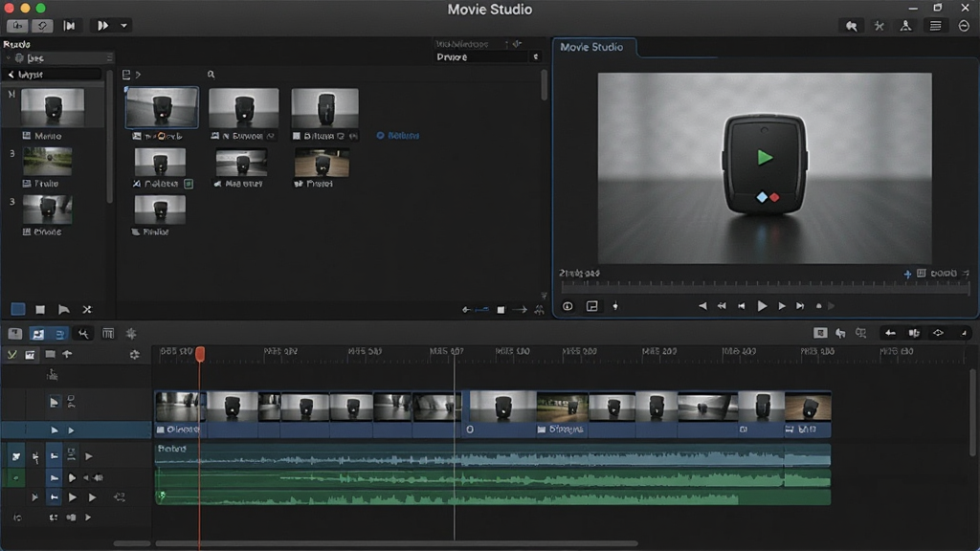This screenshot has height=551, width=980.
Task: Click the picture-in-picture layout icon in preview controls
Action: pos(591,306)
